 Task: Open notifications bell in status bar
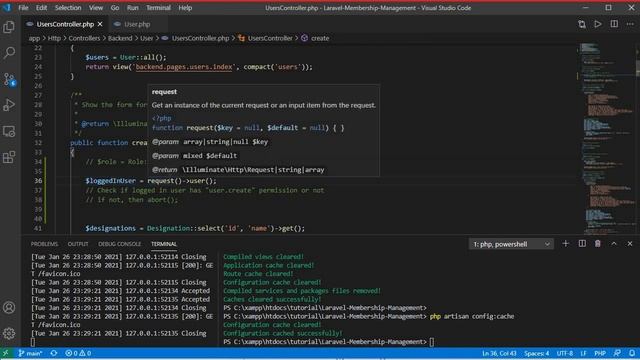(632, 353)
